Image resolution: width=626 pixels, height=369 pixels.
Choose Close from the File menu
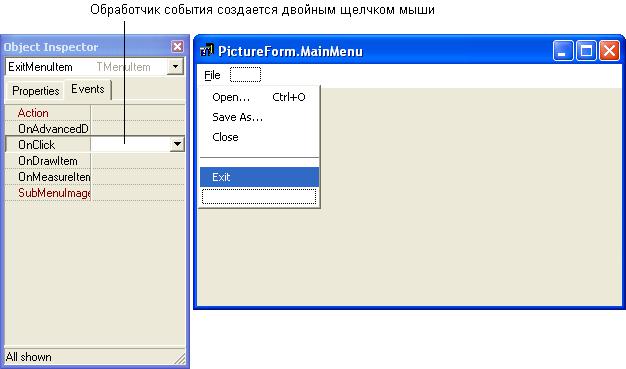point(259,137)
